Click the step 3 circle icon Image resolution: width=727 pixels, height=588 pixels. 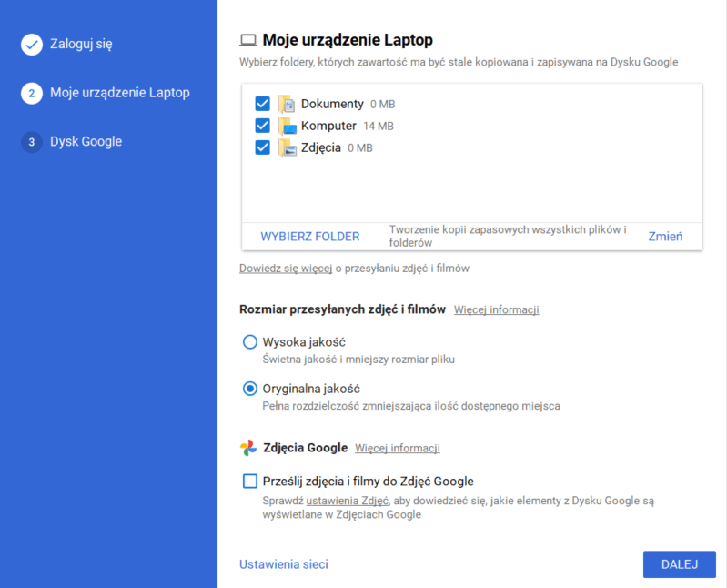point(32,142)
